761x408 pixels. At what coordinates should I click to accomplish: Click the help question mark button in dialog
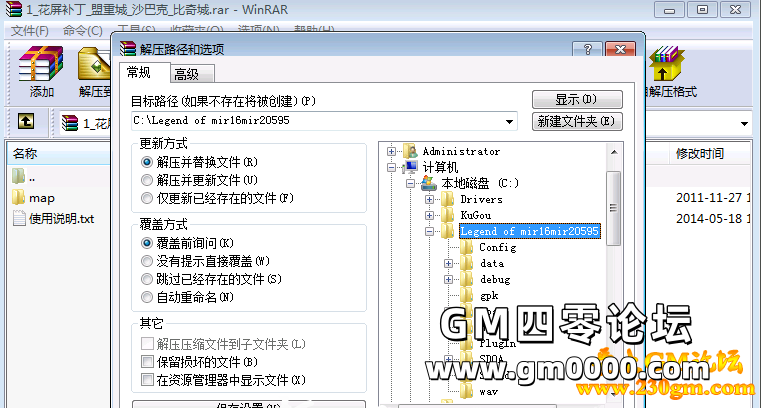click(587, 49)
